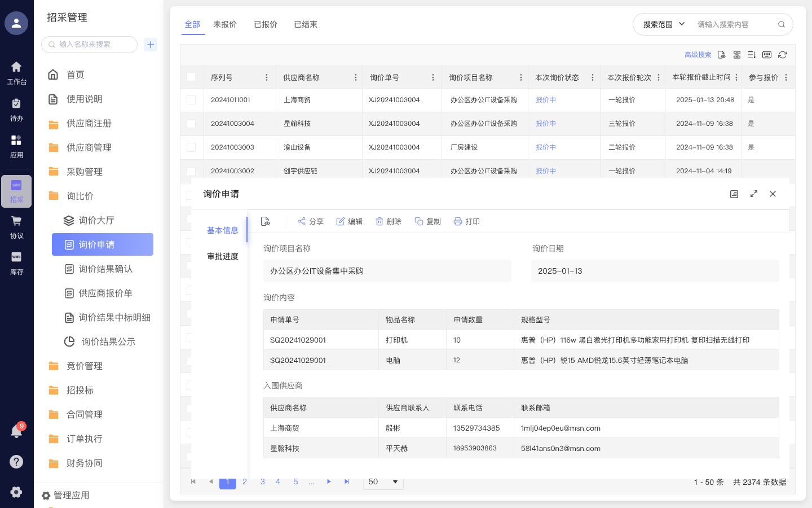The image size is (812, 508).
Task: Toggle the select-all checkbox in table header
Action: click(x=191, y=77)
